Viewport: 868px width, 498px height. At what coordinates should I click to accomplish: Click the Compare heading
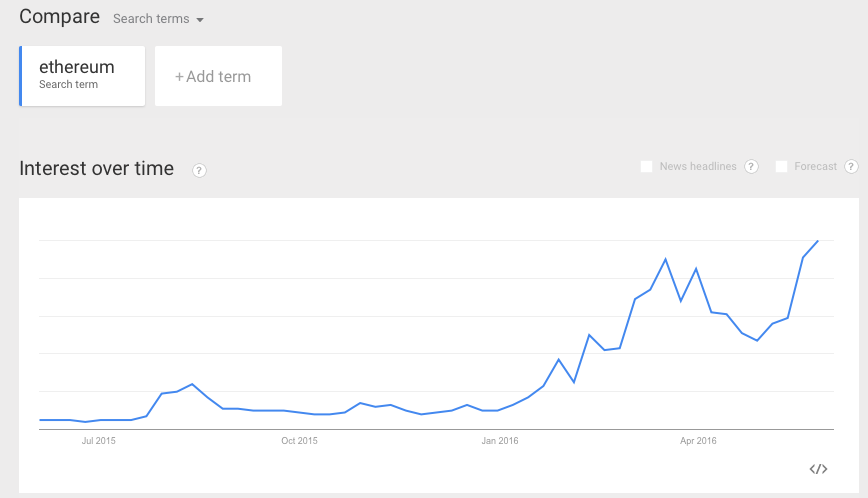click(x=59, y=17)
